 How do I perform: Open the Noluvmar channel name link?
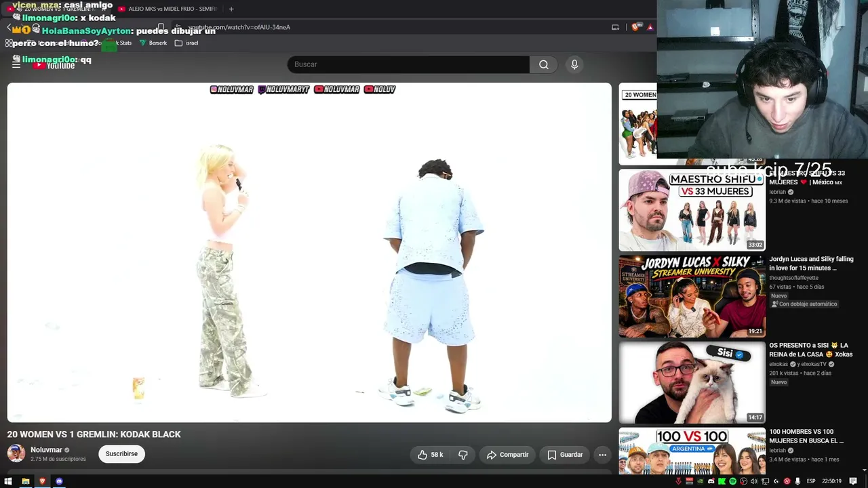[46, 450]
